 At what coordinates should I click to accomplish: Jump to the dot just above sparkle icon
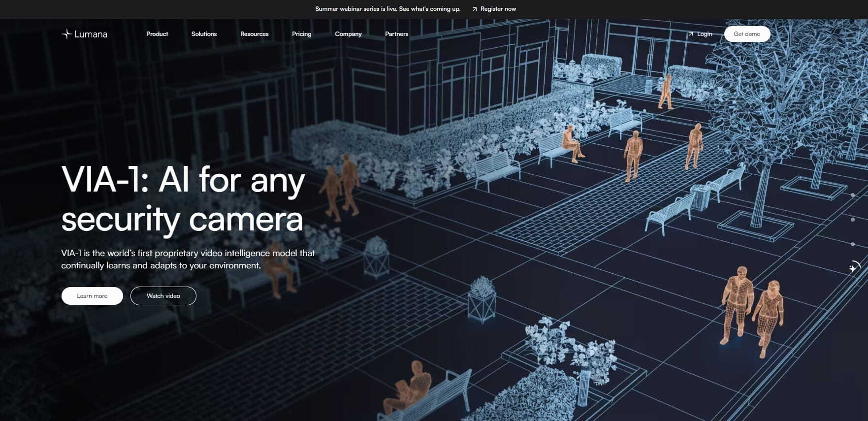pyautogui.click(x=853, y=244)
